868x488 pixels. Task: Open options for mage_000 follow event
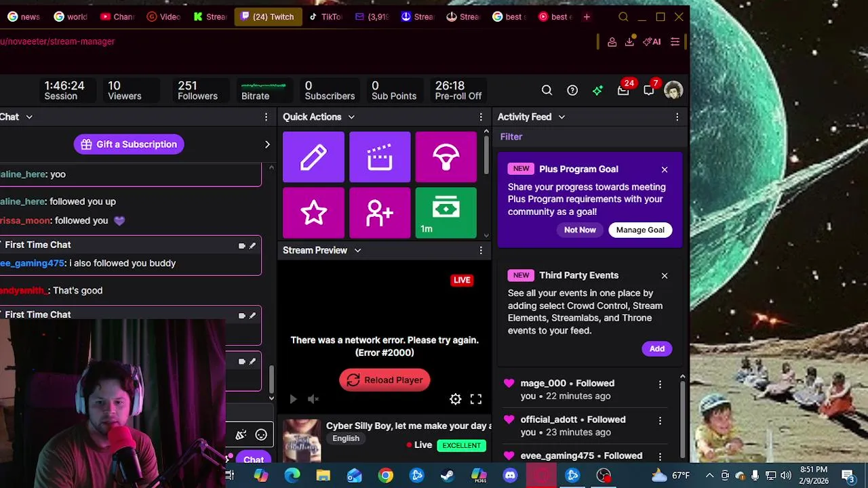tap(660, 385)
